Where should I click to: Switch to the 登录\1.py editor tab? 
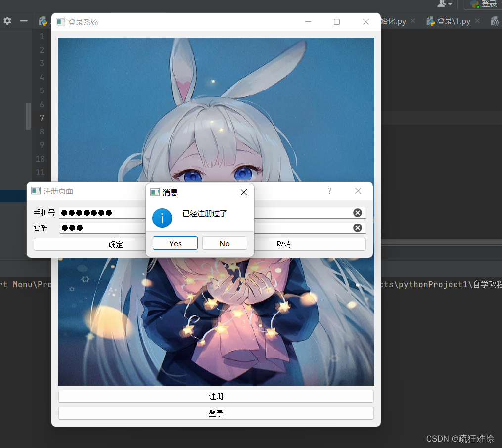click(x=454, y=21)
